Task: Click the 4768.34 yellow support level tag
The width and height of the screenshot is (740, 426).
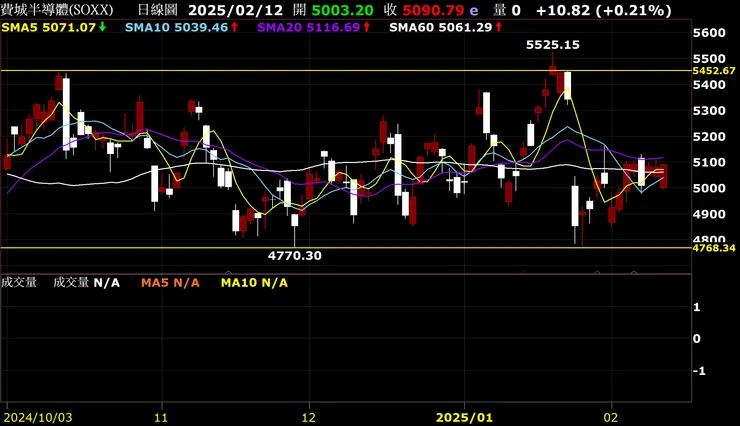Action: coord(714,248)
